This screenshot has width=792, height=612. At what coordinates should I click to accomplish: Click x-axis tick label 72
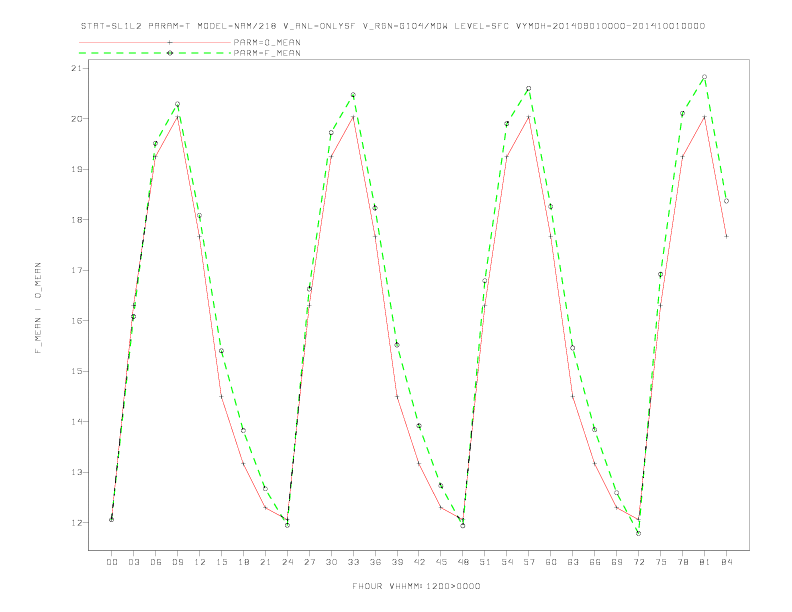[x=638, y=562]
